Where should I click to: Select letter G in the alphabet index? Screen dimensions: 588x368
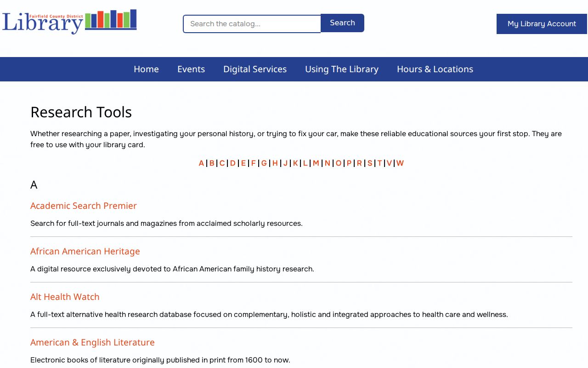coord(264,163)
